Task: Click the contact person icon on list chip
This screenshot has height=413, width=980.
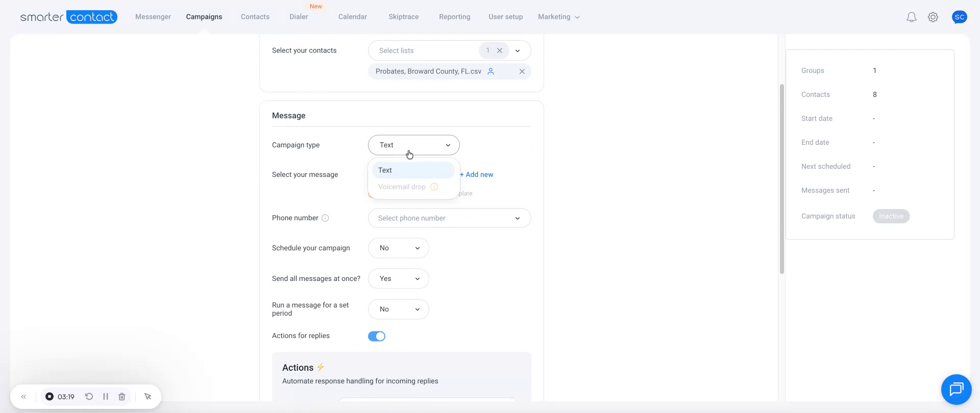Action: [491, 71]
